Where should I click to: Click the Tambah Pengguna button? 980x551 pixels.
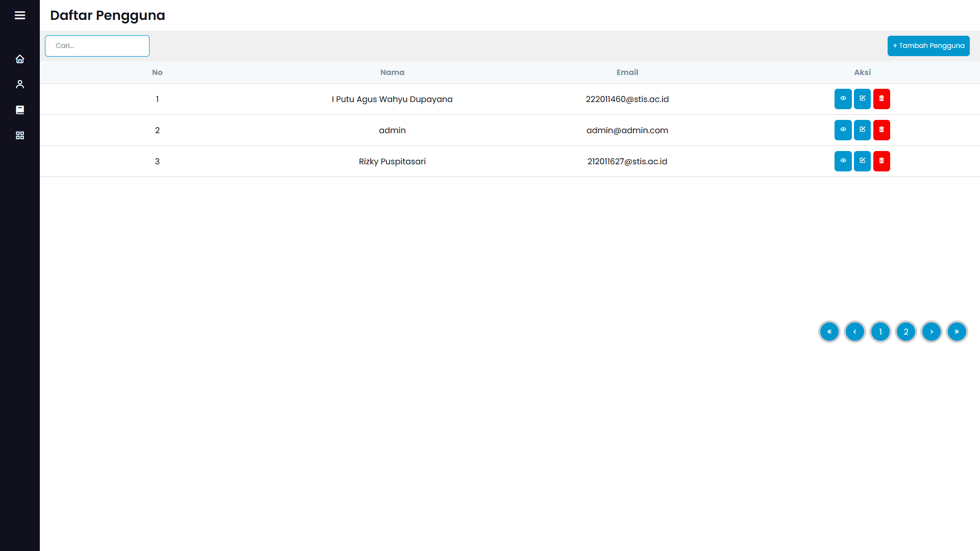pos(928,46)
